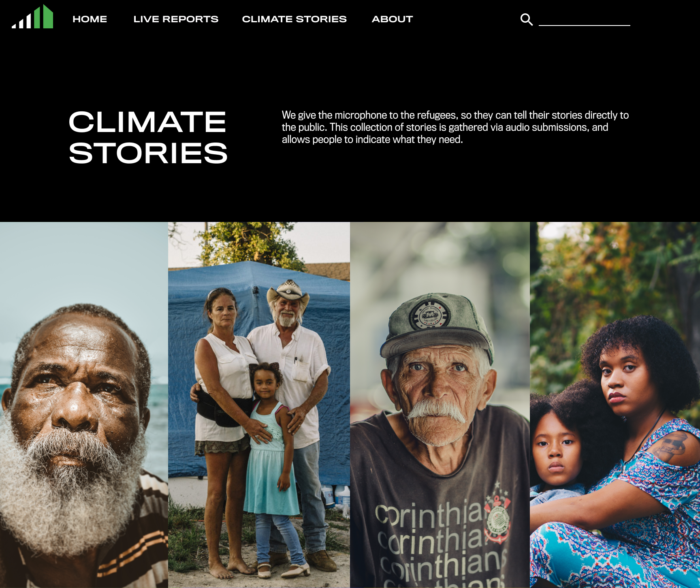Open the LIVE REPORTS menu item
700x588 pixels.
click(x=176, y=19)
